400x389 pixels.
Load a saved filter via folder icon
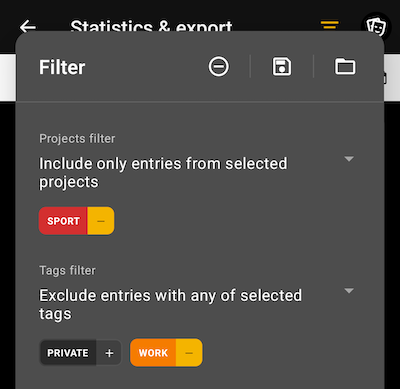[345, 66]
